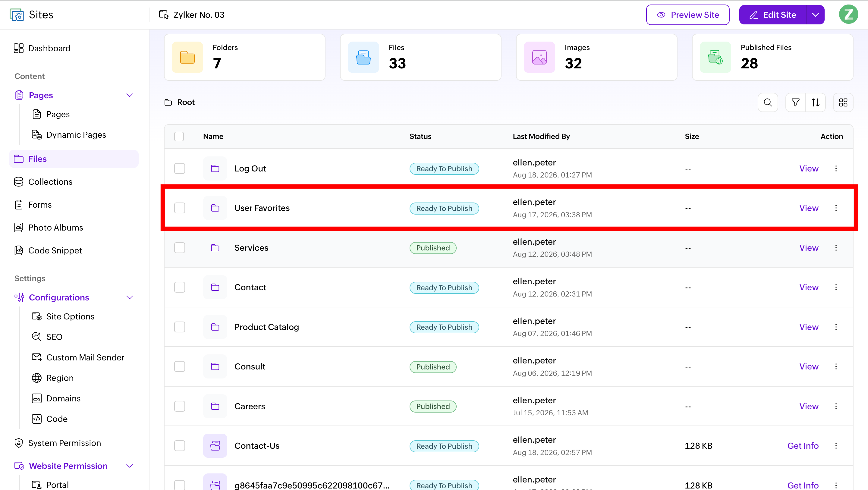This screenshot has height=490, width=868.
Task: Open the filter funnel icon
Action: tap(795, 102)
